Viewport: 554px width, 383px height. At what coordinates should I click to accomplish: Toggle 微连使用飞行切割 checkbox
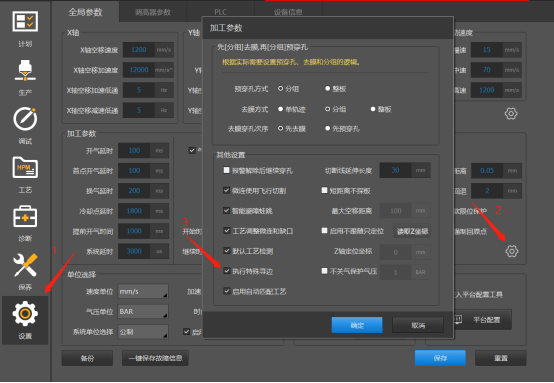226,190
